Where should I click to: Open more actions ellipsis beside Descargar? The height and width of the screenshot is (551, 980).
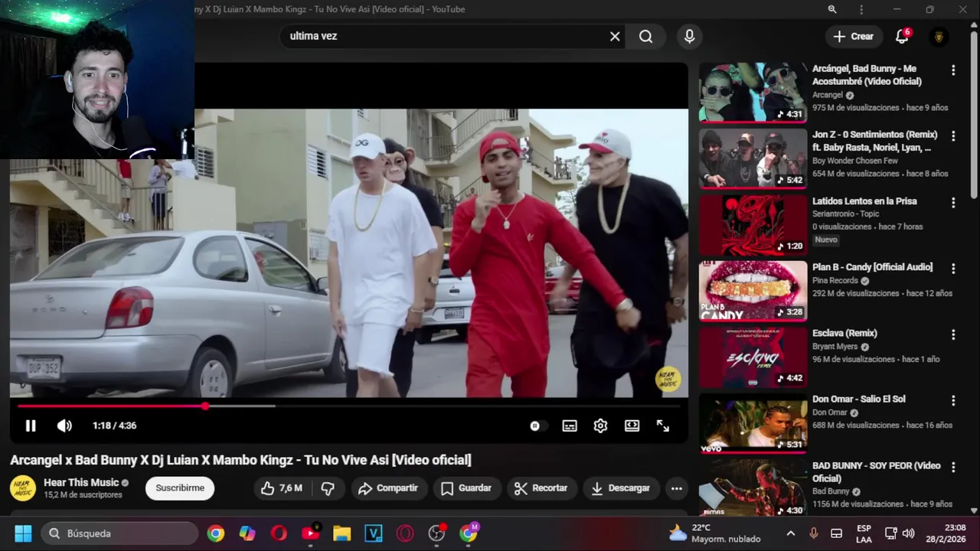pyautogui.click(x=676, y=488)
